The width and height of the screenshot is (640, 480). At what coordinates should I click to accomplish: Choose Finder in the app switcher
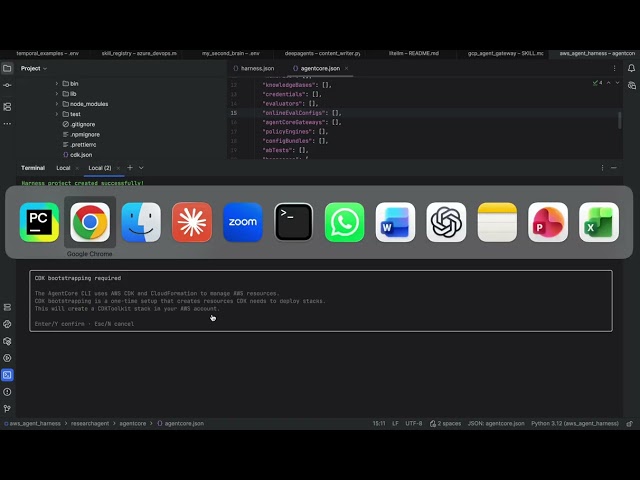point(141,222)
